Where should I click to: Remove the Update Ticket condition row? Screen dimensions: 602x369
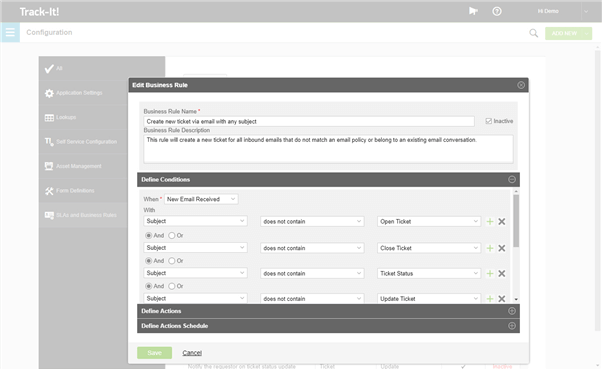click(x=502, y=299)
